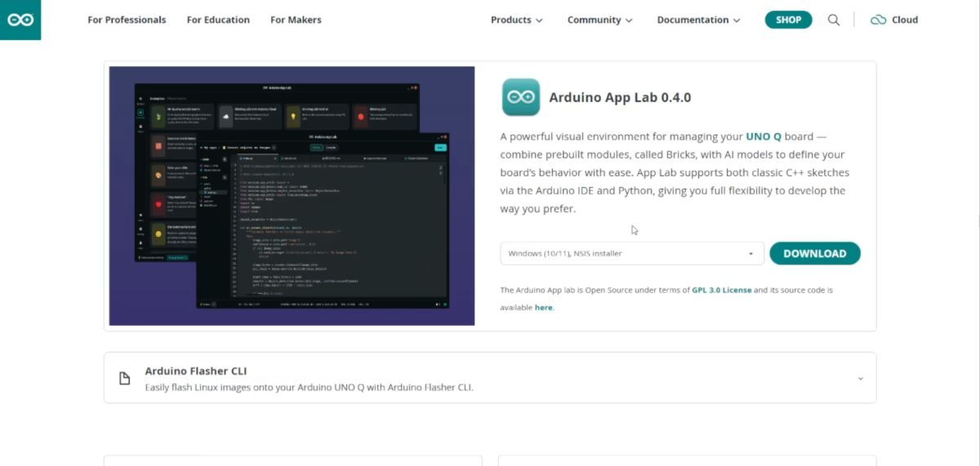
Task: Expand the Arduino Flasher CLI chevron
Action: pyautogui.click(x=860, y=379)
